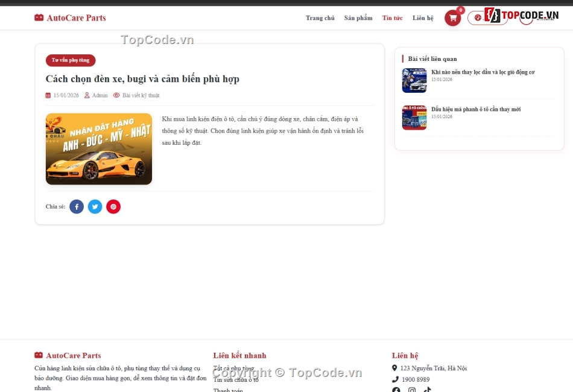Open footer TikTok social icon
The width and height of the screenshot is (573, 392).
427,390
